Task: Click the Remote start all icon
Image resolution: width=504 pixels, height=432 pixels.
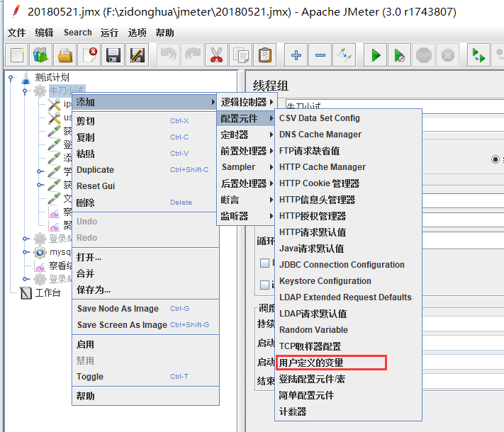Action: pos(478,55)
